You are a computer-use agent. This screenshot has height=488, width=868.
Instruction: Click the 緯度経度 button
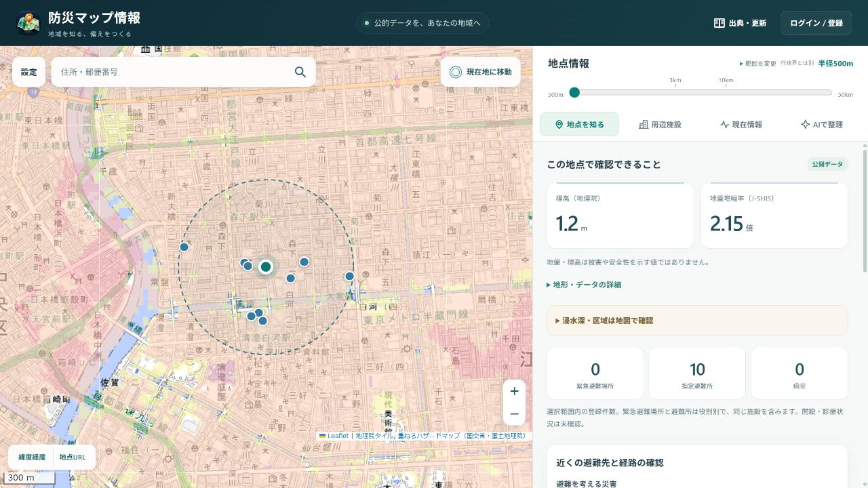click(32, 457)
